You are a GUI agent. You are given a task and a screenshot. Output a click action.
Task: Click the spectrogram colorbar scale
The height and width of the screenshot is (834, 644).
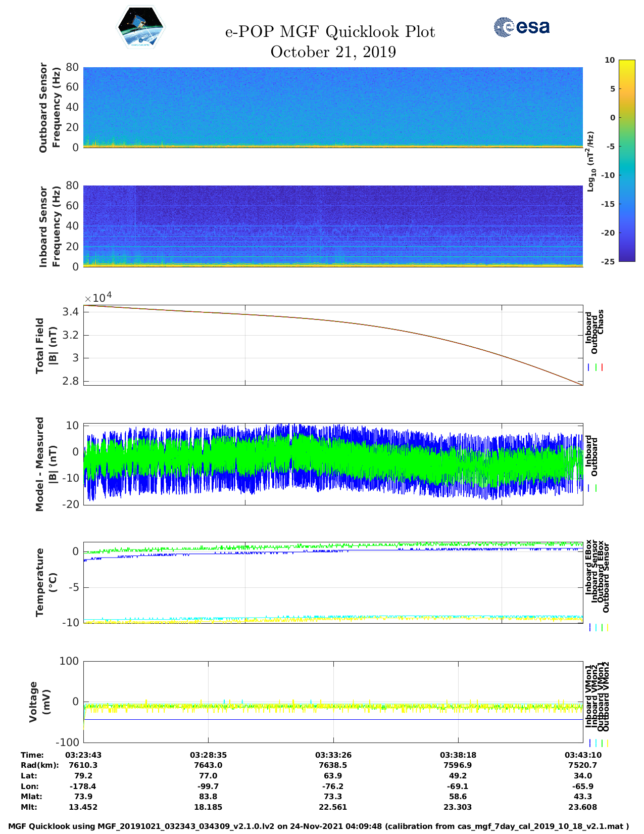(627, 160)
